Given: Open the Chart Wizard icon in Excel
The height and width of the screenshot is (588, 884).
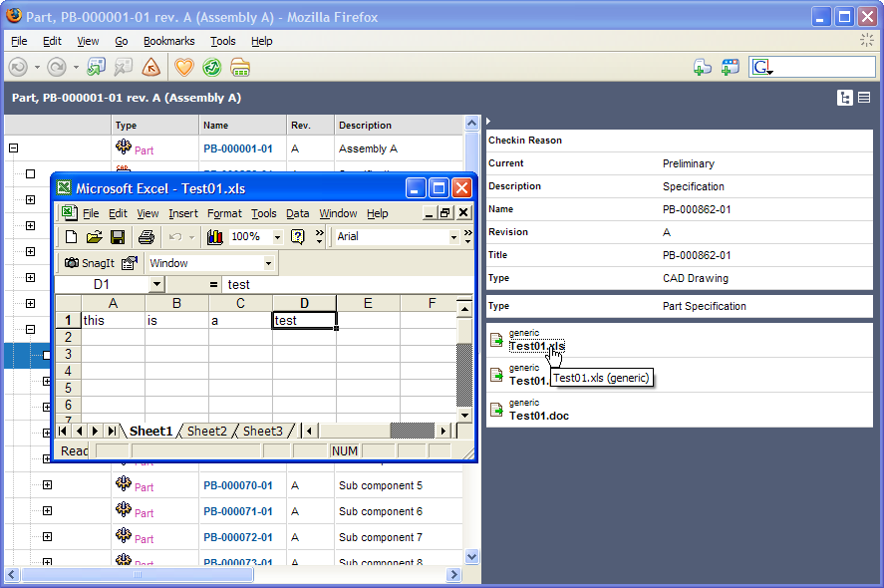Looking at the screenshot, I should 214,237.
